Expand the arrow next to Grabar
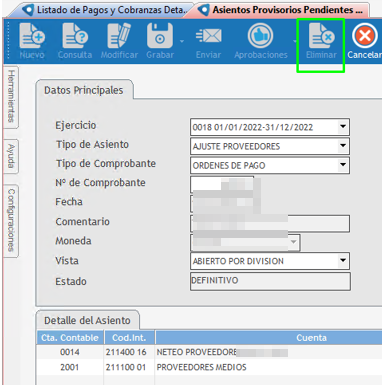 (x=182, y=41)
